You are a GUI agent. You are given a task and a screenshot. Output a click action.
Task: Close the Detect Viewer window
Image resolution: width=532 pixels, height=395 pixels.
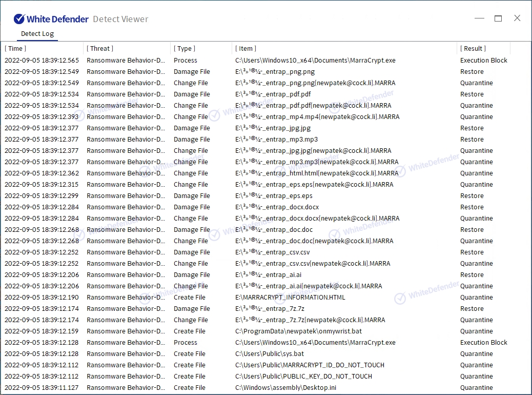point(517,18)
